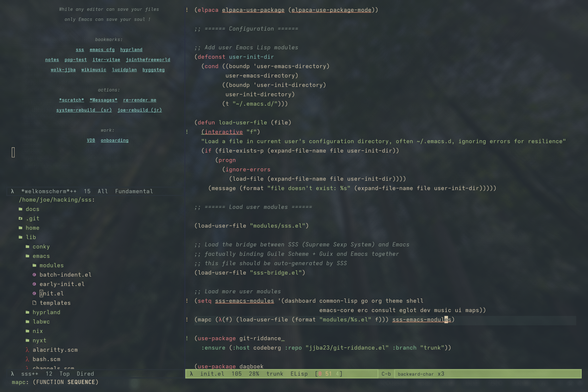Open the *Messages* action link
The image size is (588, 392).
[104, 100]
